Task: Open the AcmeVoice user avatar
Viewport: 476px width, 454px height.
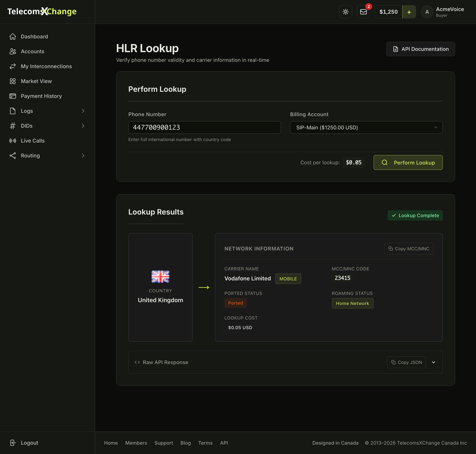Action: click(427, 12)
